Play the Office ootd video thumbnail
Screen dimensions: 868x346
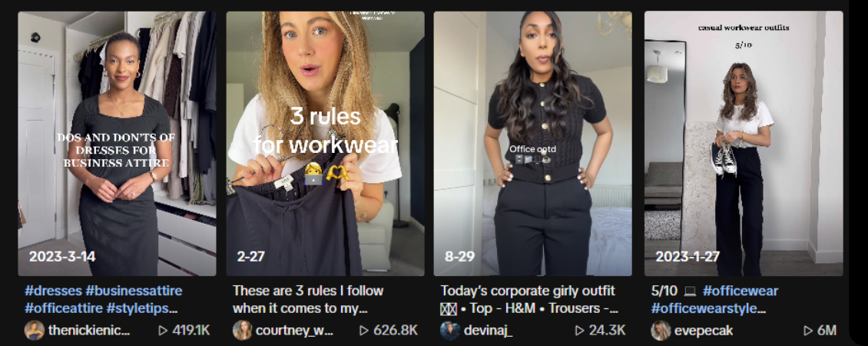coord(532,144)
